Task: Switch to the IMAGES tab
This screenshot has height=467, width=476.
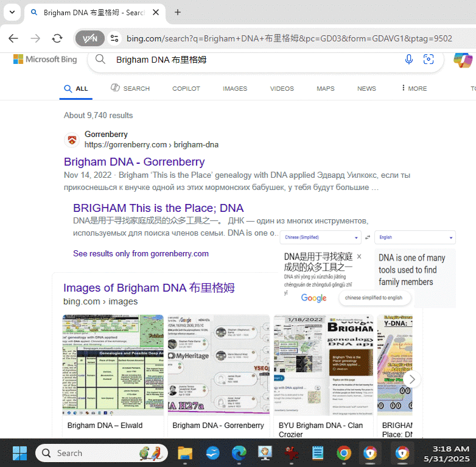Action: (x=235, y=89)
